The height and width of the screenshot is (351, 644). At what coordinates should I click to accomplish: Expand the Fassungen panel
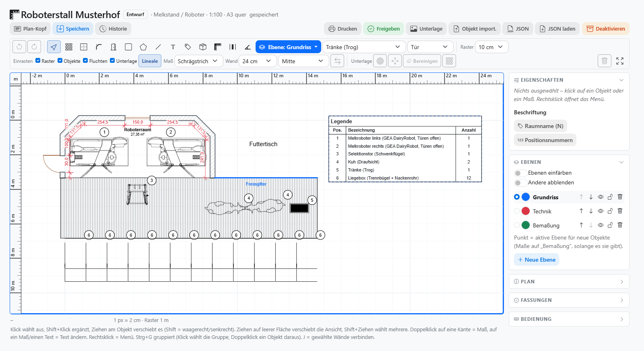569,300
